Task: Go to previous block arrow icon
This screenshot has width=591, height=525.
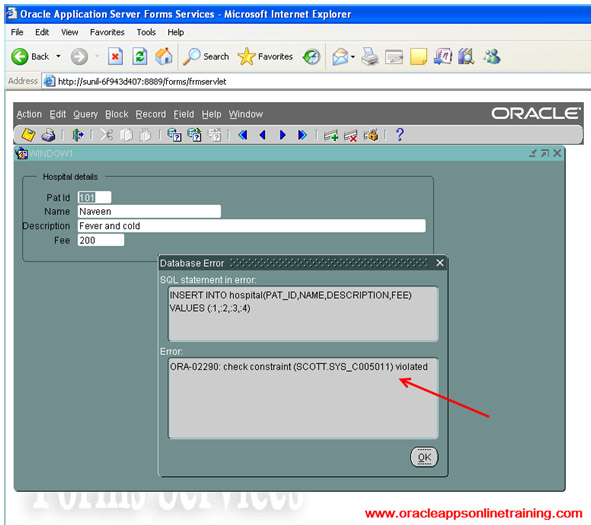Action: click(243, 135)
